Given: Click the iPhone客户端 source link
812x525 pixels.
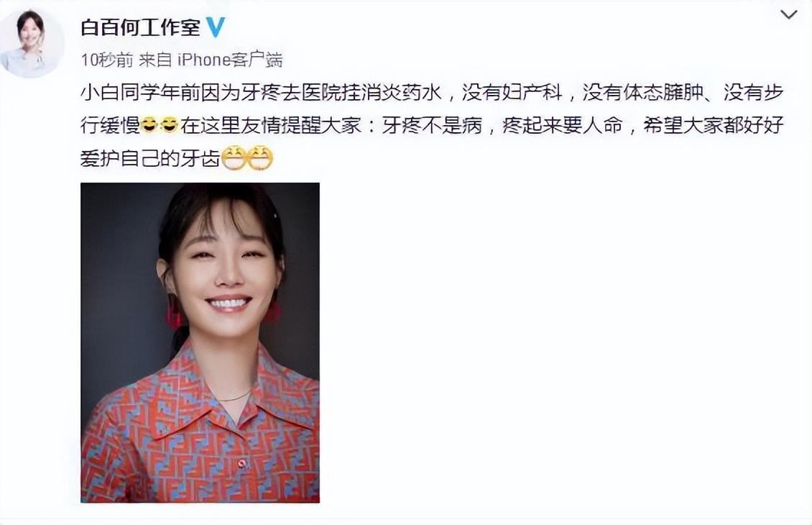Looking at the screenshot, I should click(x=230, y=60).
